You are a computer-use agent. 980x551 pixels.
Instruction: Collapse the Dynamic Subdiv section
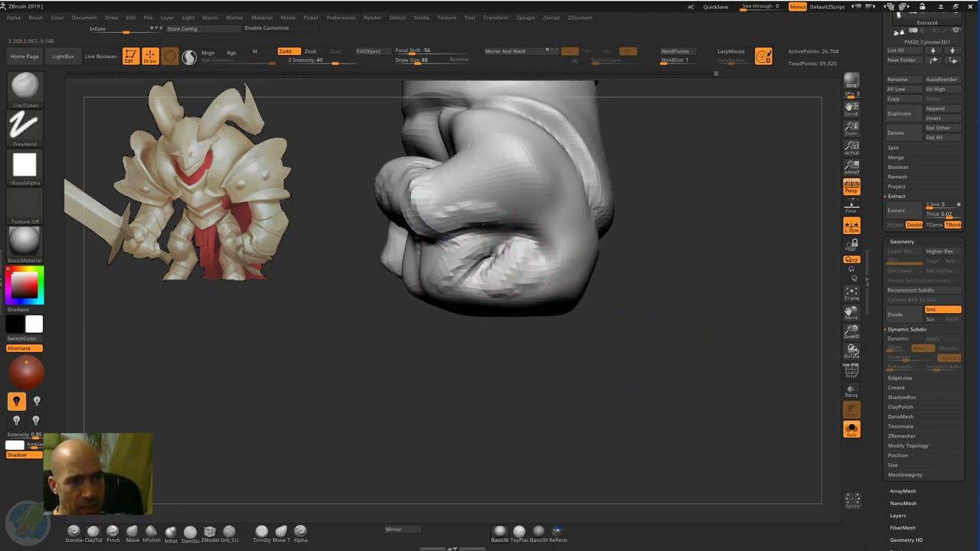tap(906, 329)
